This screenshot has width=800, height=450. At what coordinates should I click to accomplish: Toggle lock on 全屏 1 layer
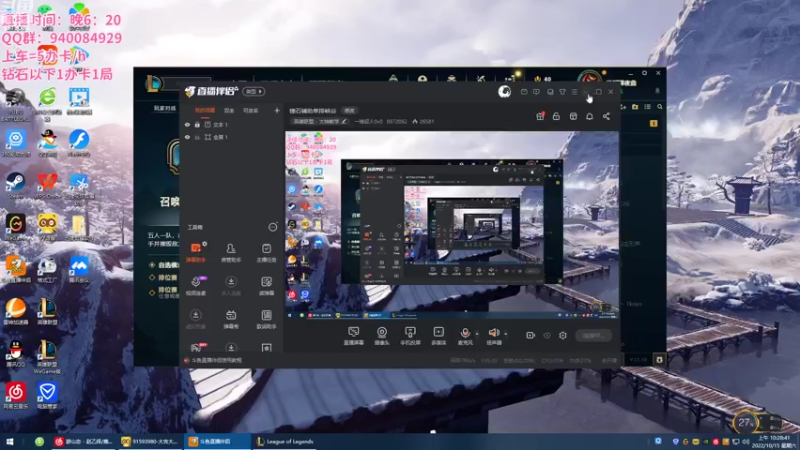pyautogui.click(x=197, y=137)
